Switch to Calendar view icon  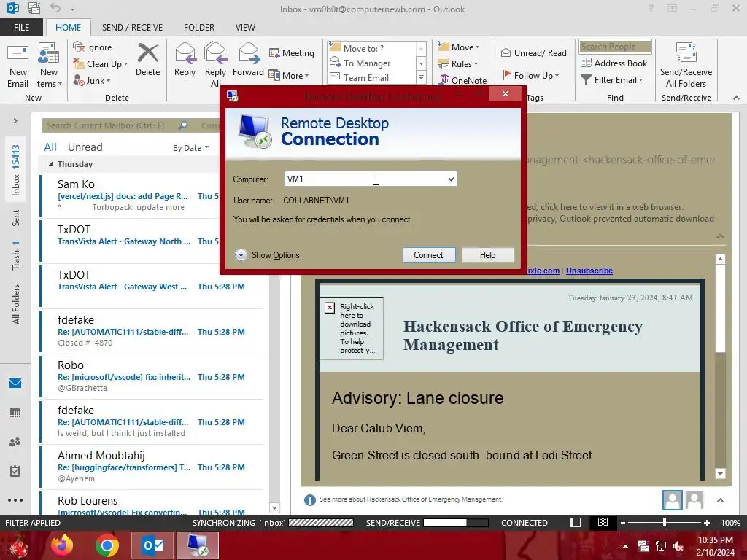coord(15,413)
